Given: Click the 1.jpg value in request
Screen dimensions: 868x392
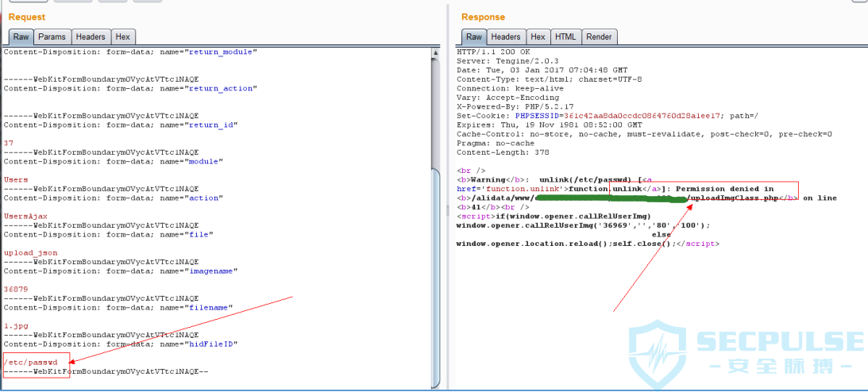Looking at the screenshot, I should (x=16, y=325).
